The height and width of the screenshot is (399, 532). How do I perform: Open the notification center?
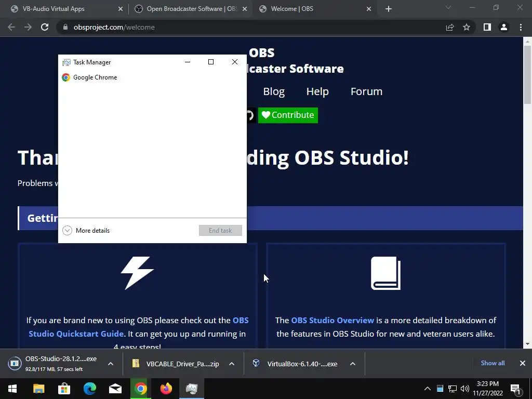tap(515, 389)
